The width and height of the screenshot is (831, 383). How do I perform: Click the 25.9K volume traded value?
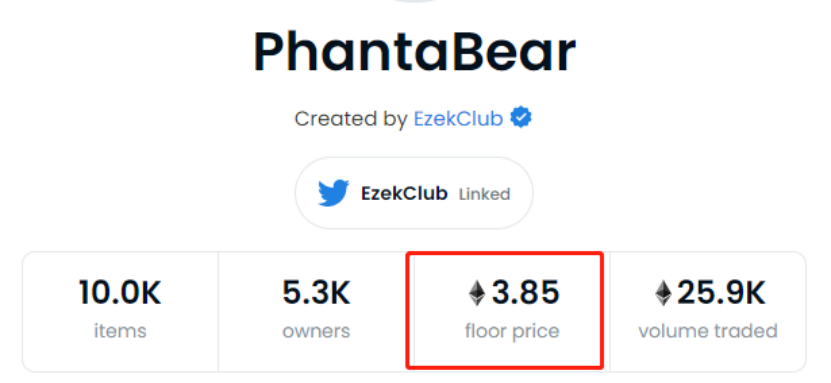point(721,293)
